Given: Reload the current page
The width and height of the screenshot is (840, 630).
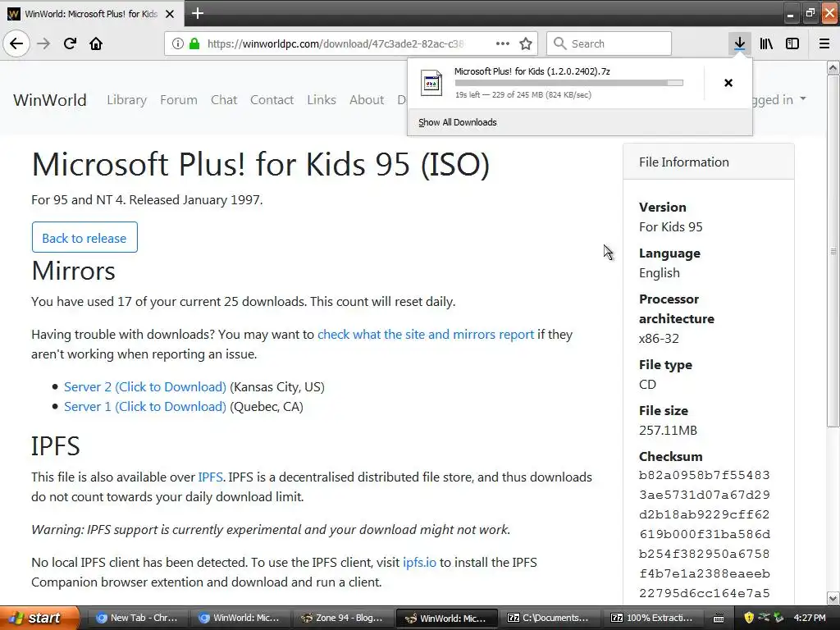Looking at the screenshot, I should coord(70,43).
